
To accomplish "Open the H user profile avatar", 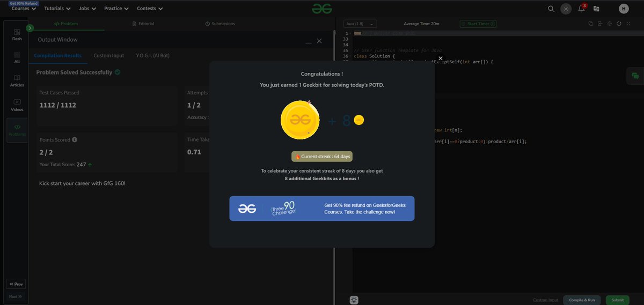I will point(624,9).
